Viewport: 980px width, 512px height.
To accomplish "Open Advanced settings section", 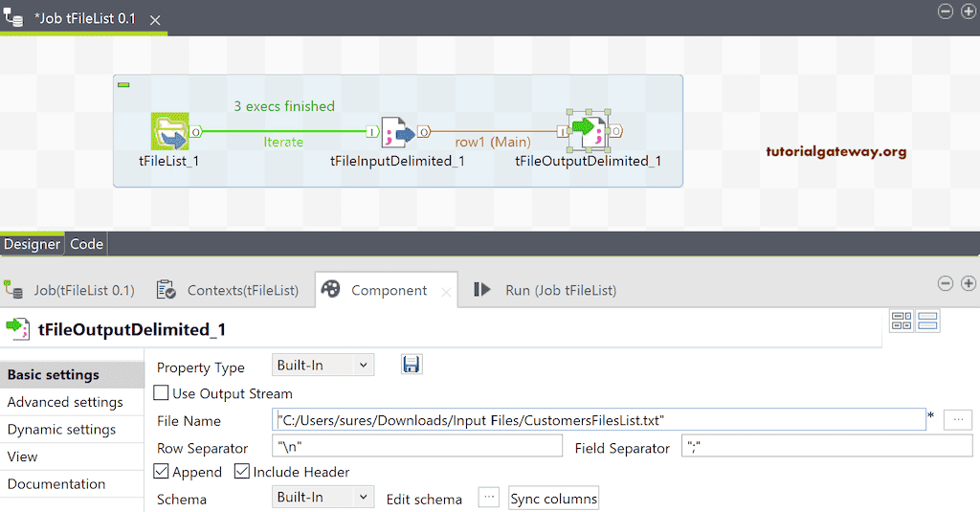I will tap(72, 402).
